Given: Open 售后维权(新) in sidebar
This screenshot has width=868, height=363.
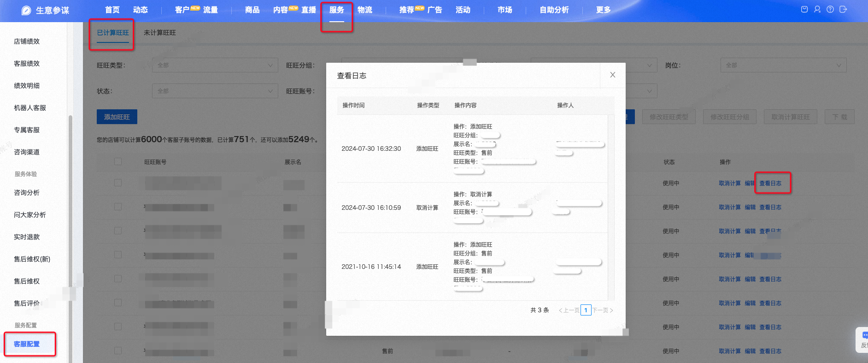Looking at the screenshot, I should pyautogui.click(x=32, y=259).
